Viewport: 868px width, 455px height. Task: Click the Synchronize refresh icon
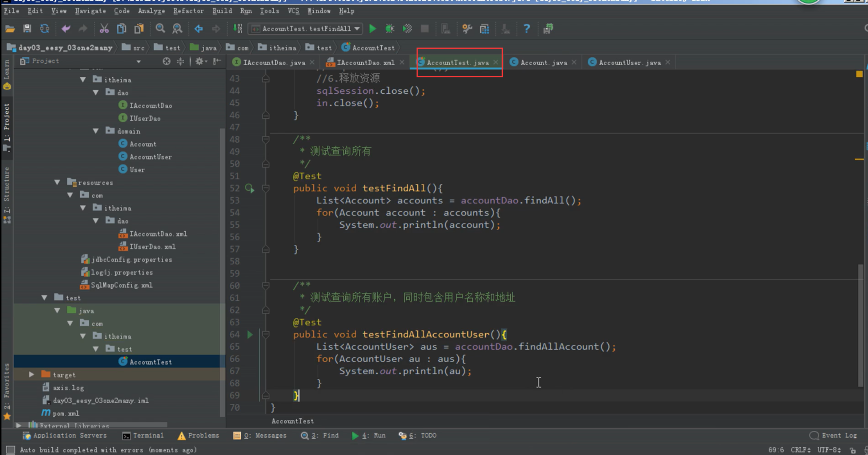tap(45, 29)
